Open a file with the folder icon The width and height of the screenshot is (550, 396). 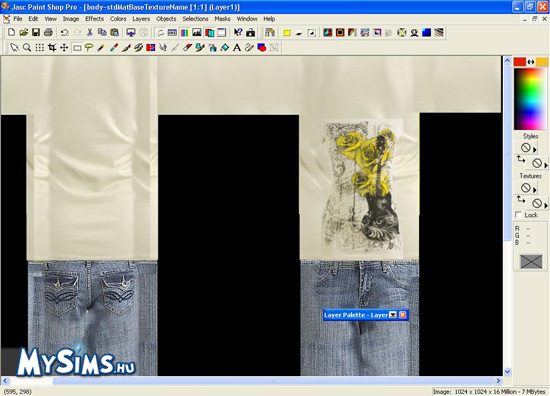pos(24,33)
